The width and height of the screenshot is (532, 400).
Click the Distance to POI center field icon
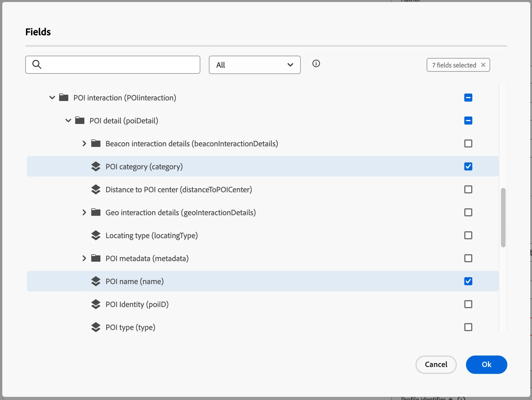click(96, 189)
